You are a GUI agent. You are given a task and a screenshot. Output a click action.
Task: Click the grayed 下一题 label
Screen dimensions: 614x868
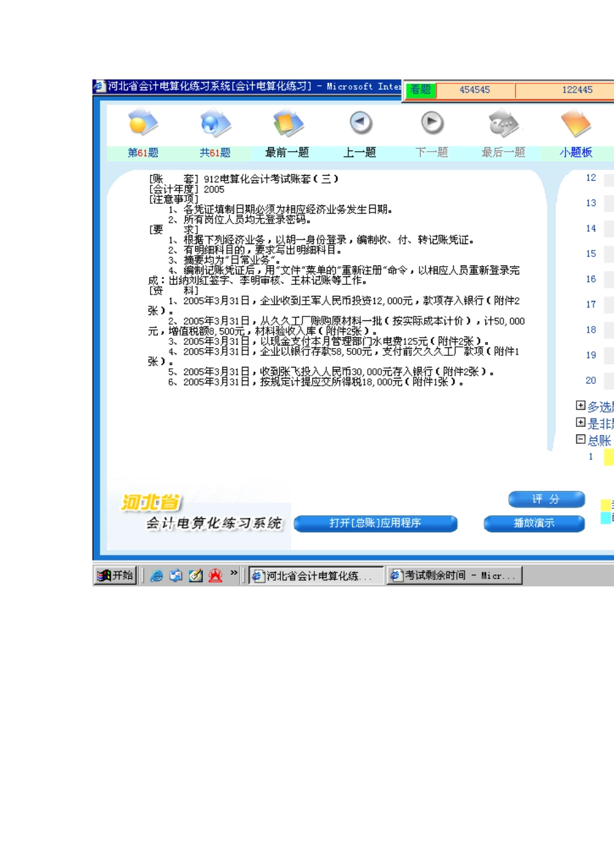(432, 152)
